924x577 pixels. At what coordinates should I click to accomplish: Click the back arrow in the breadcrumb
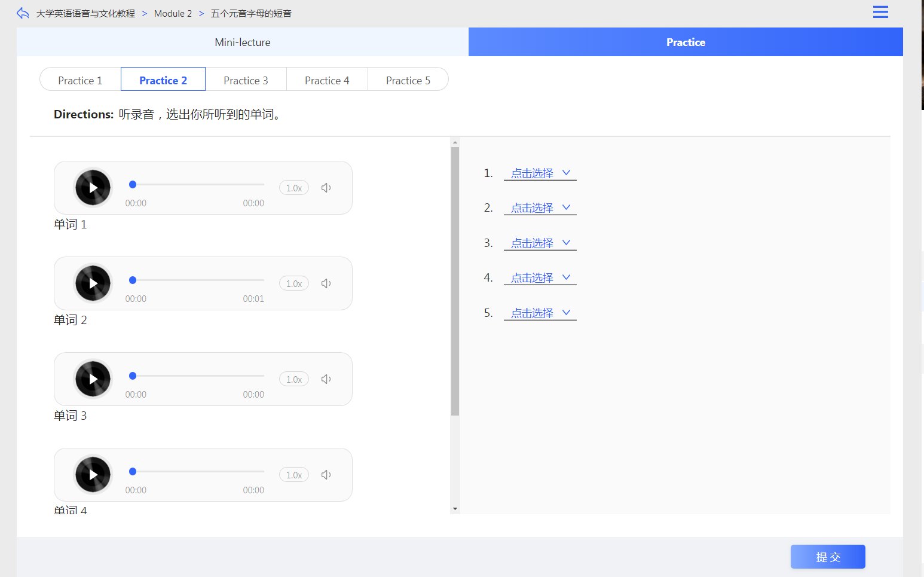pos(23,13)
